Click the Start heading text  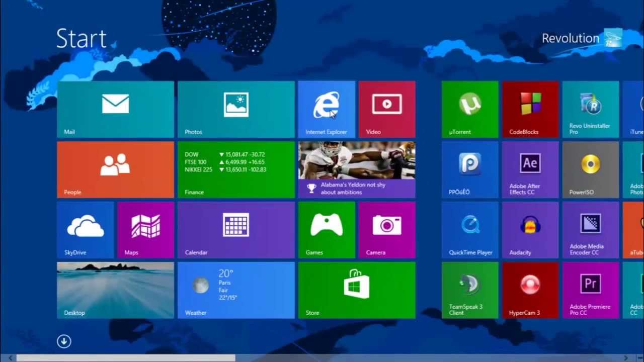[x=81, y=39]
